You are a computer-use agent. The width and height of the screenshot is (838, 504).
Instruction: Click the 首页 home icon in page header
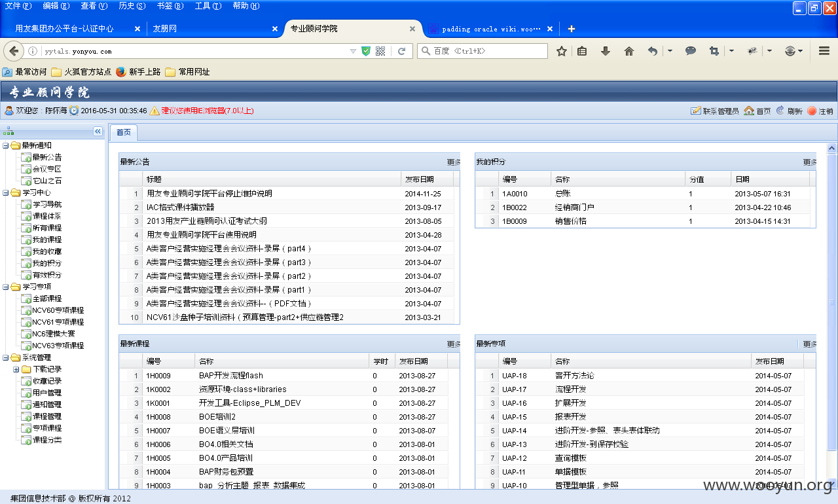point(749,111)
